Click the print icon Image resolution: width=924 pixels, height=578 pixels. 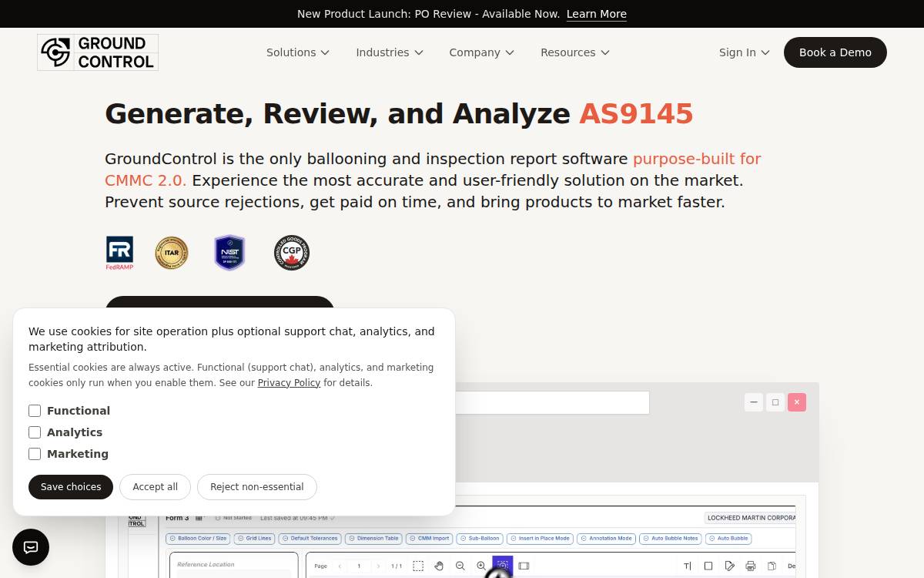(751, 566)
